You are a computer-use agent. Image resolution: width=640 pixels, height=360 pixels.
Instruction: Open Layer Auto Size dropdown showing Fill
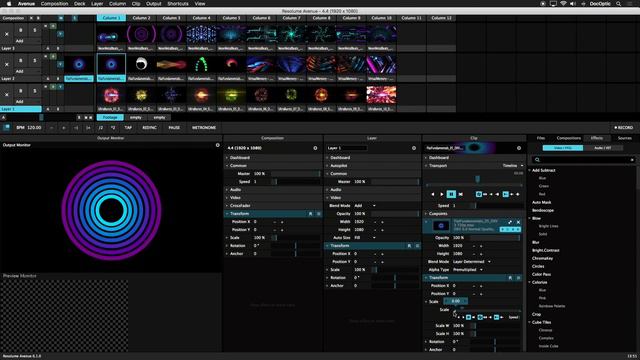(364, 238)
